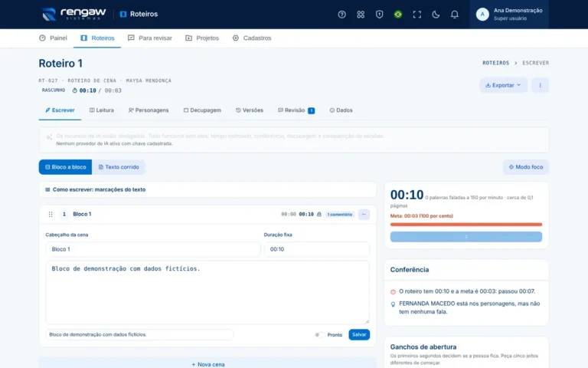Change language via Brazil flag icon
Screen dimensions: 588x368
[x=398, y=15]
